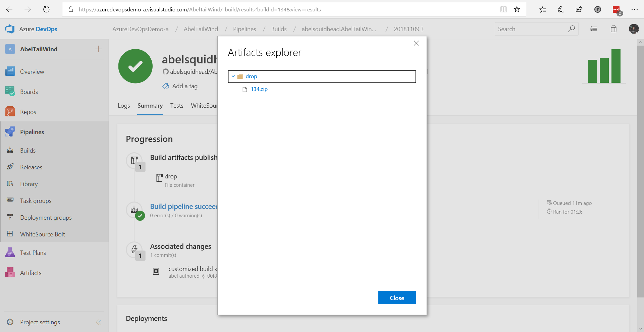The height and width of the screenshot is (332, 644).
Task: Click the AbelTailWind project name
Action: (39, 49)
